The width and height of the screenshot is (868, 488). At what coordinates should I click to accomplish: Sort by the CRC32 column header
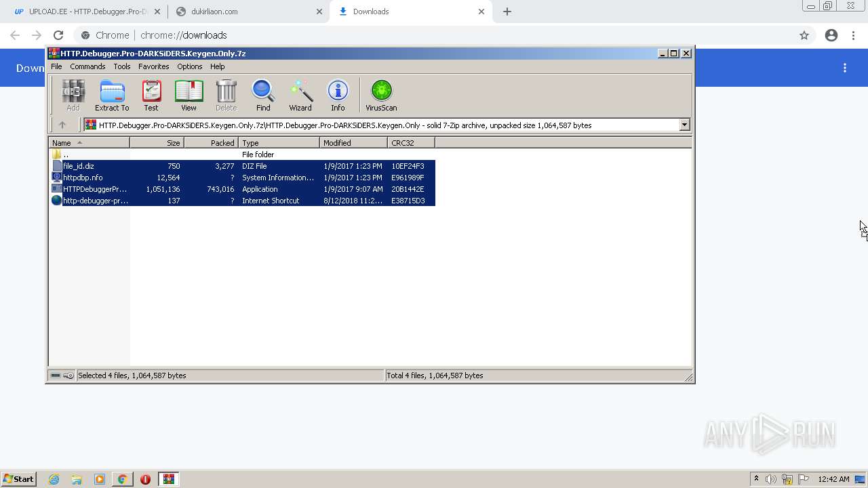click(x=411, y=142)
